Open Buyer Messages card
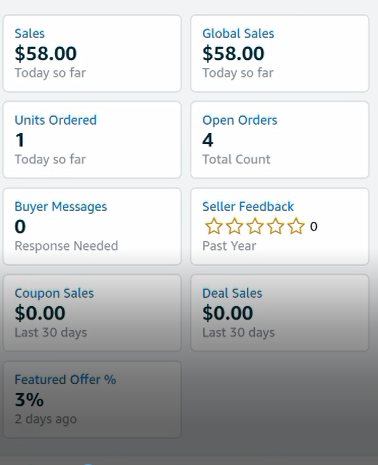The height and width of the screenshot is (465, 378). (x=92, y=226)
